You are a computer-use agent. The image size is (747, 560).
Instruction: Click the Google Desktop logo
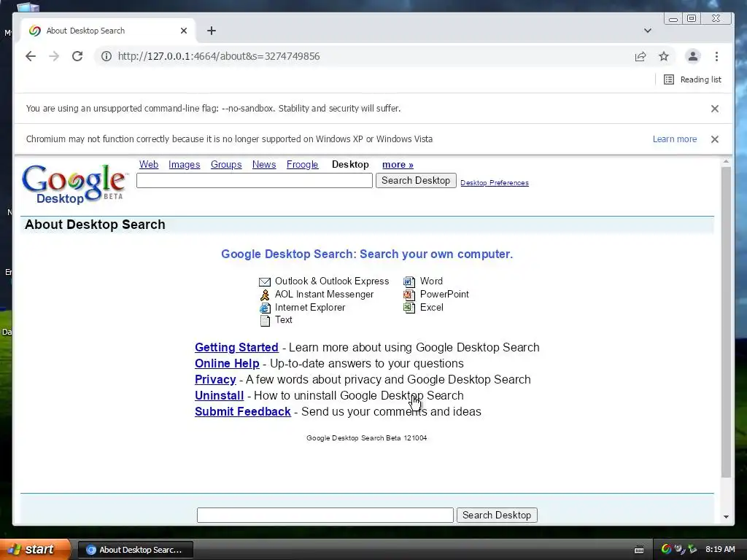(75, 184)
